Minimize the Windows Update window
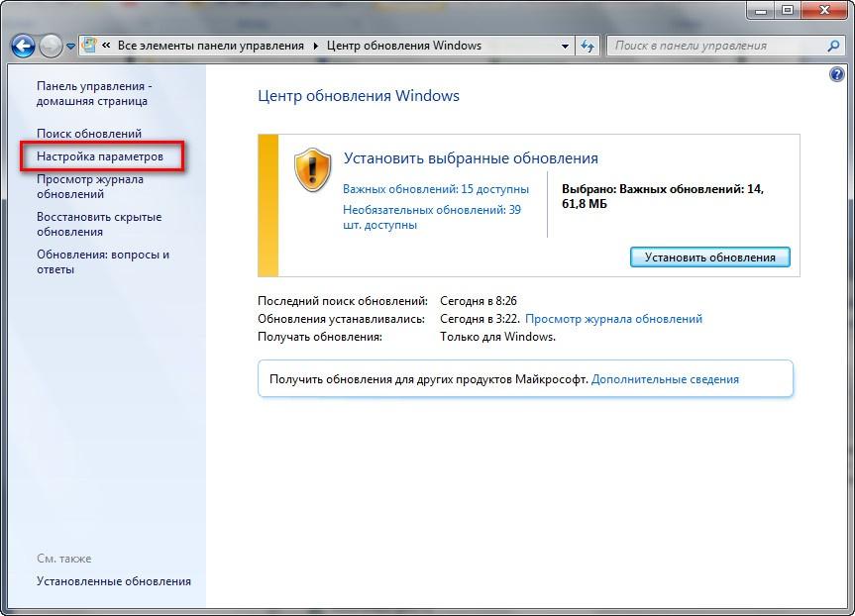855x616 pixels. click(761, 10)
